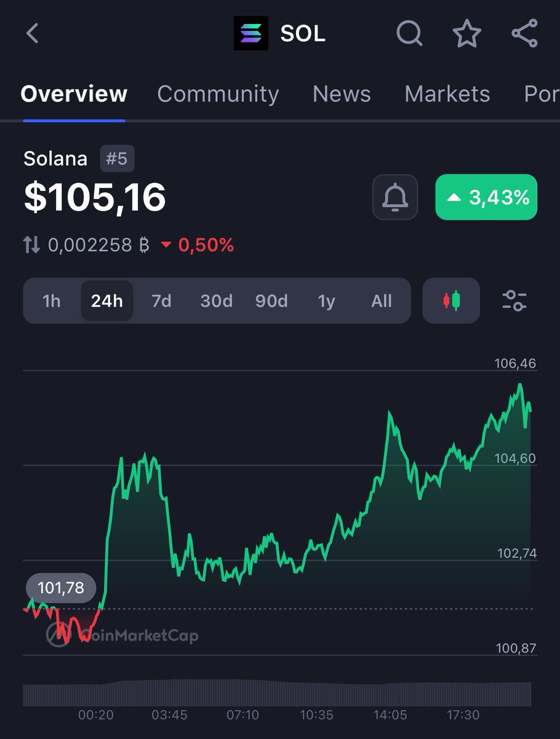Tap the SOL ticker title
This screenshot has height=739, width=560.
[303, 33]
